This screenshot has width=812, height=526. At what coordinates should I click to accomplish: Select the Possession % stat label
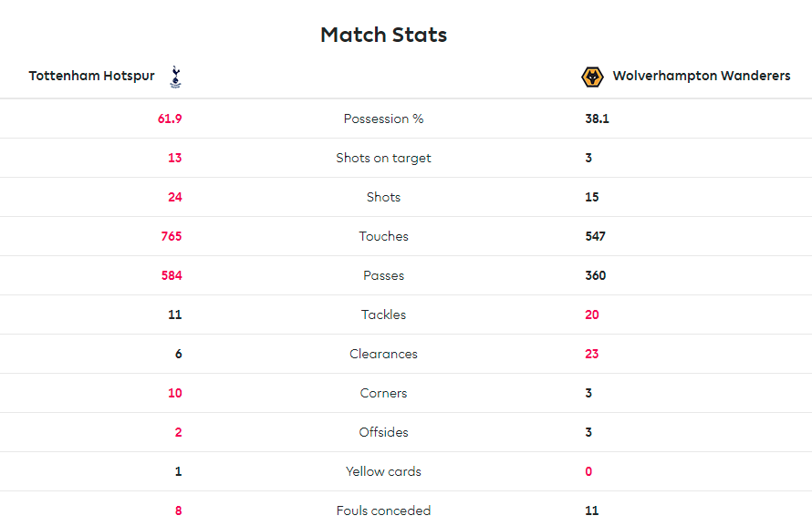[x=383, y=119]
